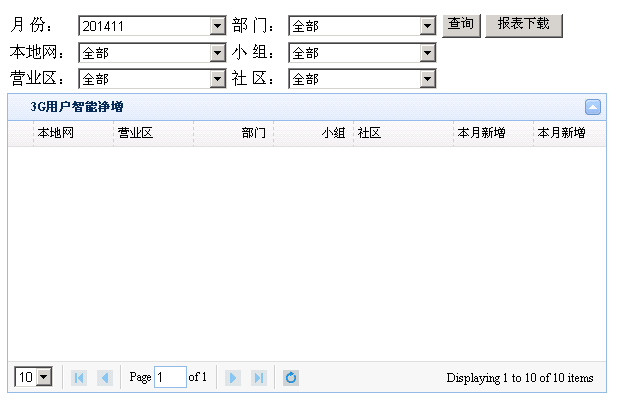Click the 查询 button

click(461, 26)
